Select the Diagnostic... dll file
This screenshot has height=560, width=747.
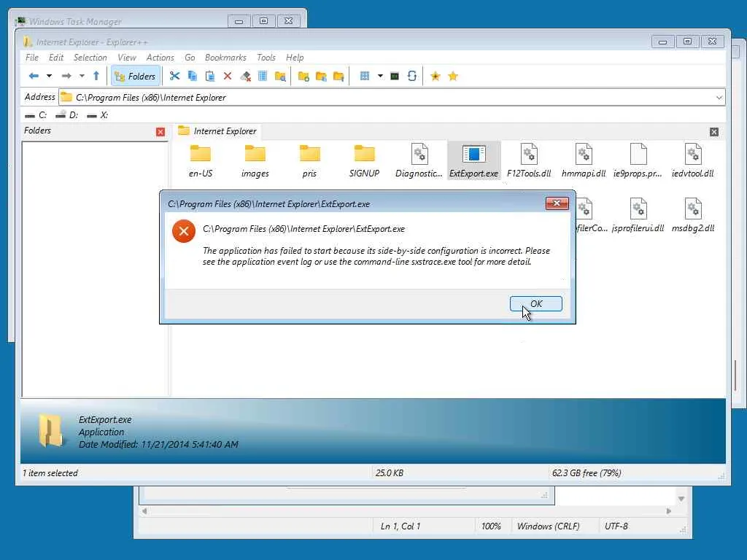[419, 161]
